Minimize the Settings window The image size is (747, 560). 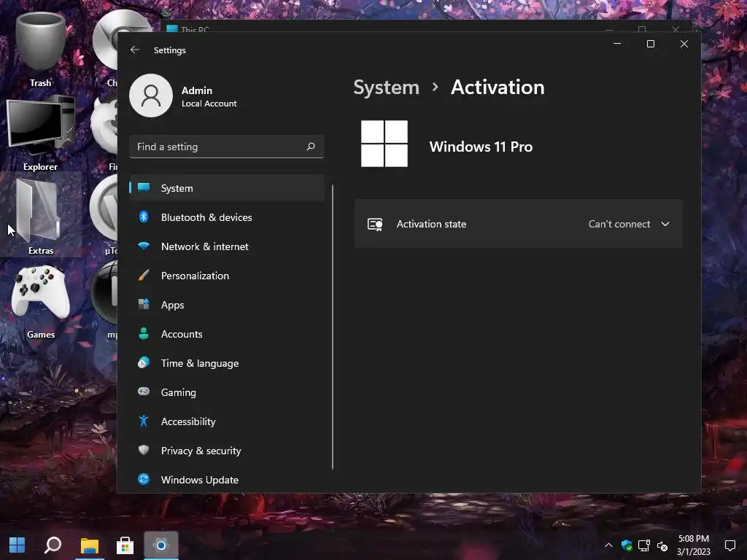tap(617, 44)
